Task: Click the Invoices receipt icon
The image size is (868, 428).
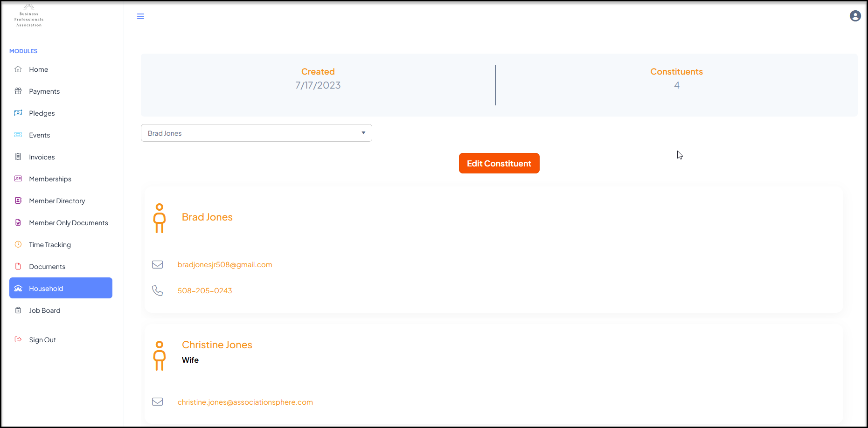Action: 18,157
